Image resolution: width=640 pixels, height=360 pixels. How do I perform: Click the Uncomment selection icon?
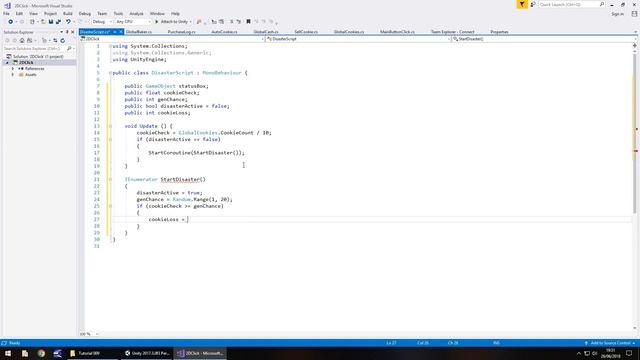(x=239, y=22)
